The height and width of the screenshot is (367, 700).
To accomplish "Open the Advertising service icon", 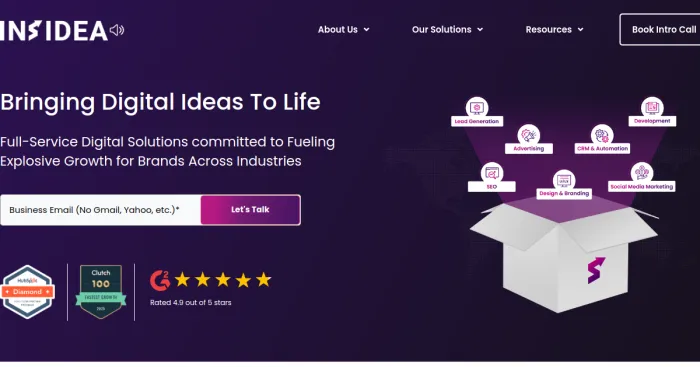I will [x=529, y=135].
